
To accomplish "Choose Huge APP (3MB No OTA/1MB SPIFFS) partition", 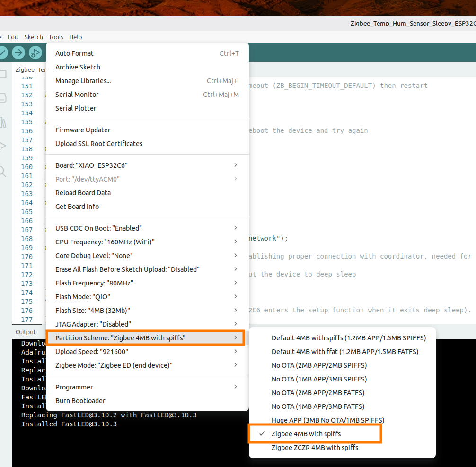I will [x=327, y=420].
